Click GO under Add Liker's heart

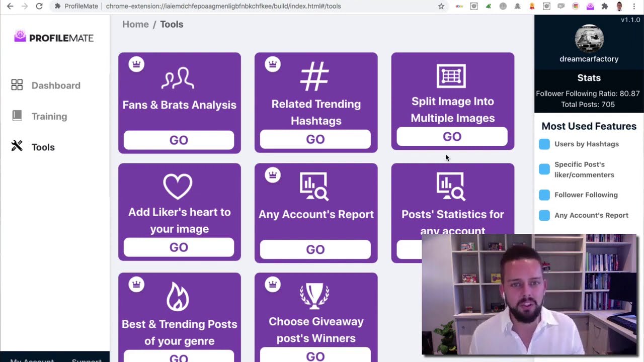click(179, 247)
